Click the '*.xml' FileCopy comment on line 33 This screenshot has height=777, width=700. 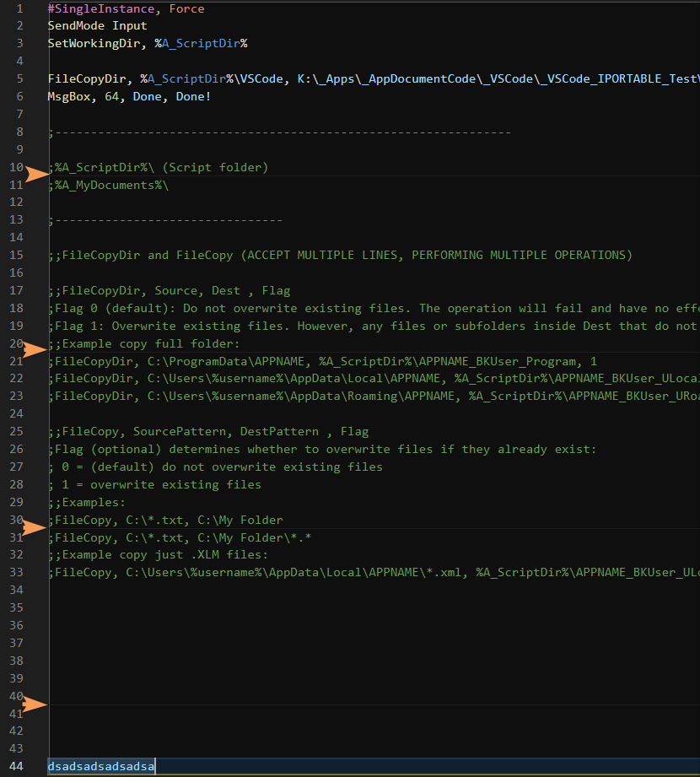coord(374,573)
